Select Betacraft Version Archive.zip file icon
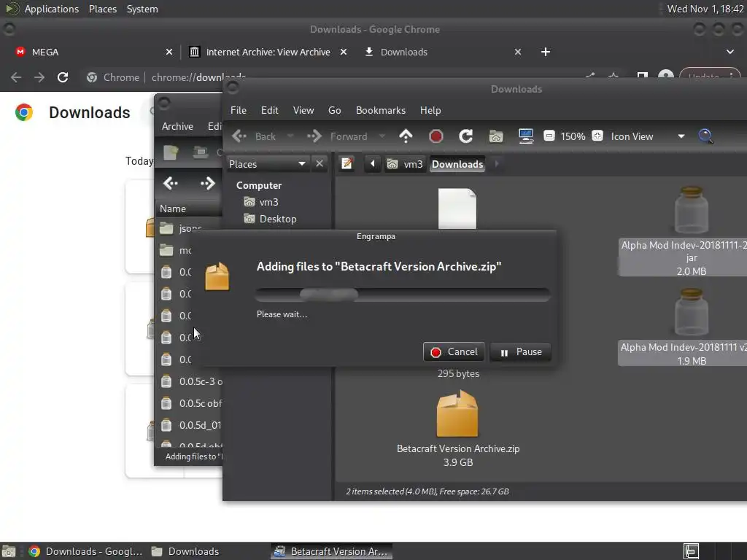The width and height of the screenshot is (747, 560). 457,413
